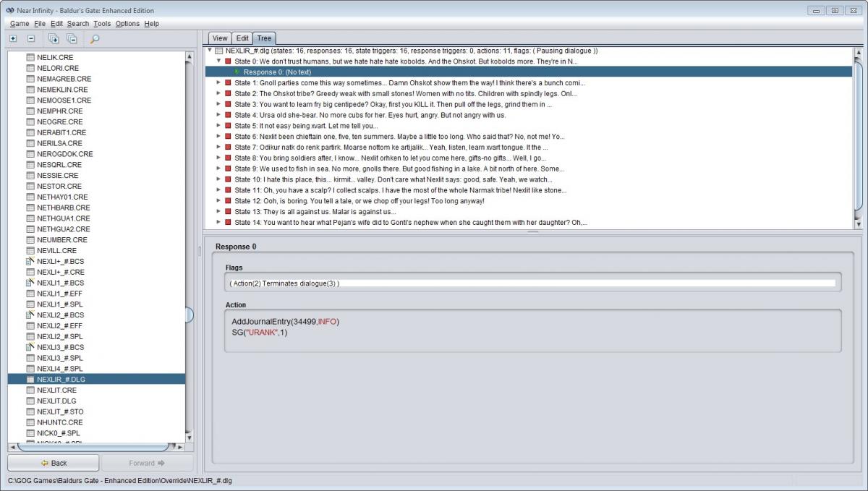This screenshot has height=491, width=868.
Task: Click the file icon beside NHUNTC.CRE
Action: point(30,422)
